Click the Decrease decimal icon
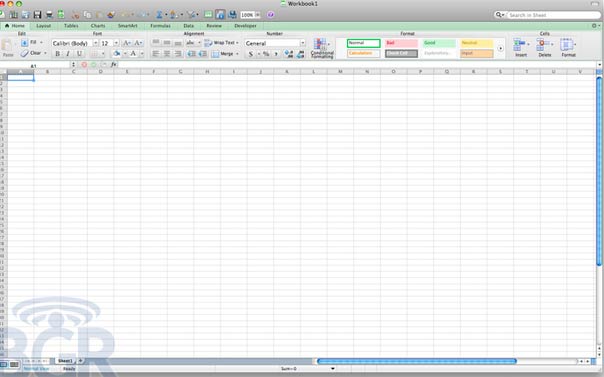Screen dimensions: 604x377 (301, 54)
